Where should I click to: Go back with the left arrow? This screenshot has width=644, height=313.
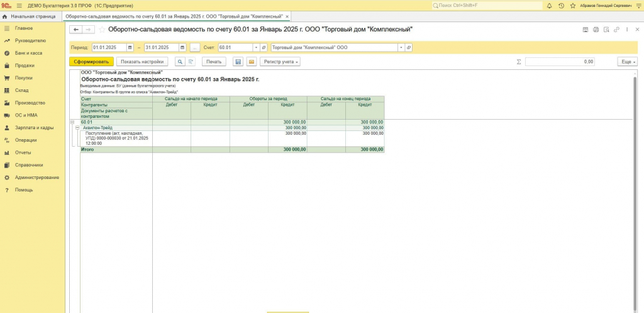point(75,30)
